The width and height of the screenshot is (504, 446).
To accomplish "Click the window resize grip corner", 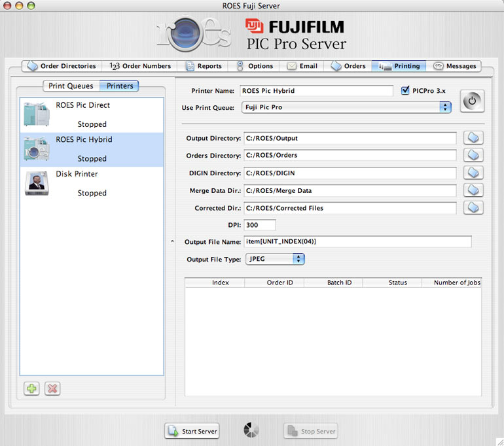I will (x=500, y=442).
